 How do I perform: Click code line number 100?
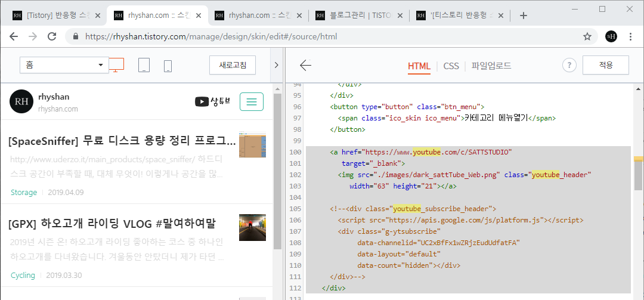[295, 152]
